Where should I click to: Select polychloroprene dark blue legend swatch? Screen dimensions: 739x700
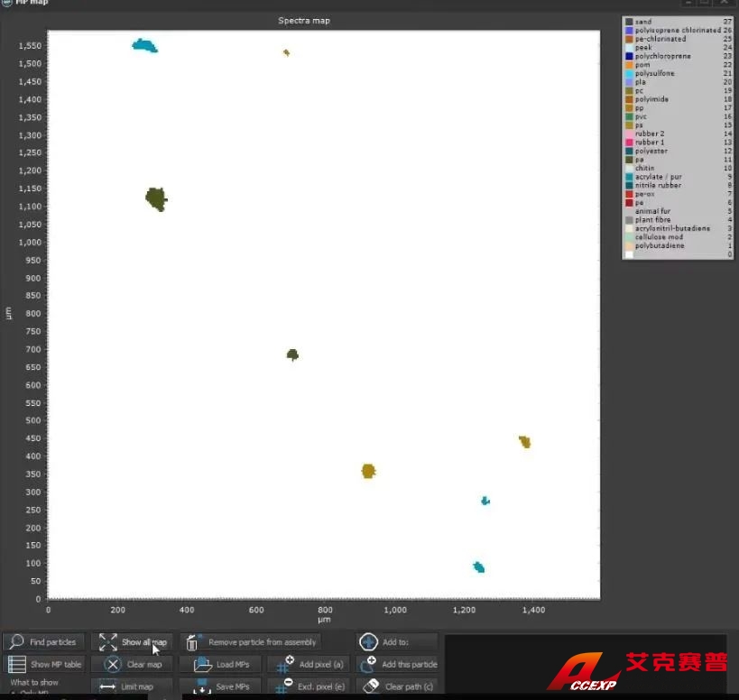tap(629, 56)
